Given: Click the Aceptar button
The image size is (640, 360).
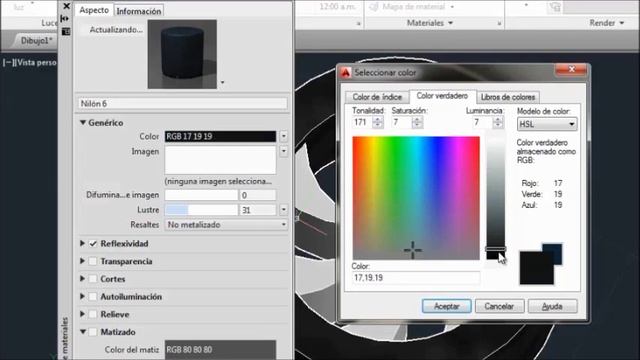Looking at the screenshot, I should pos(447,306).
